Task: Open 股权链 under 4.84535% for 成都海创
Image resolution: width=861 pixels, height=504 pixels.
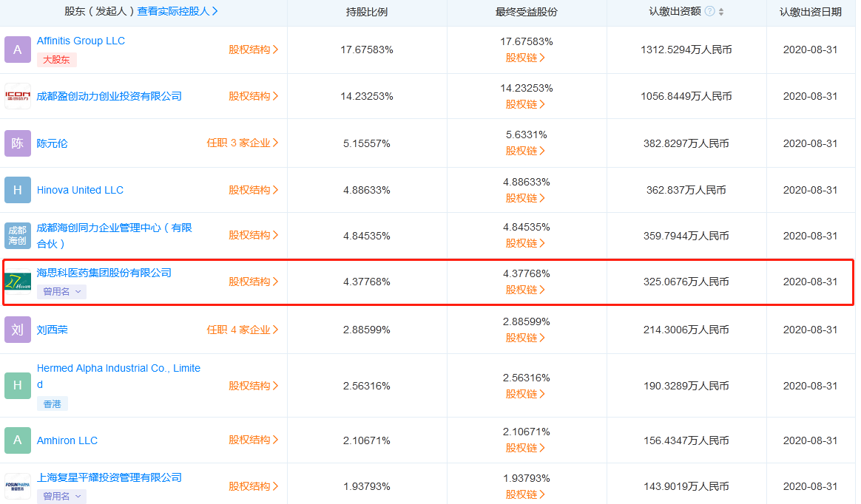Action: [x=525, y=243]
